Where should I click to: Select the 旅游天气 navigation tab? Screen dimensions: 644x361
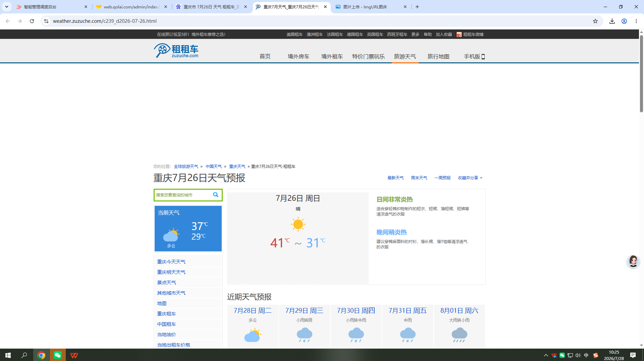[405, 56]
